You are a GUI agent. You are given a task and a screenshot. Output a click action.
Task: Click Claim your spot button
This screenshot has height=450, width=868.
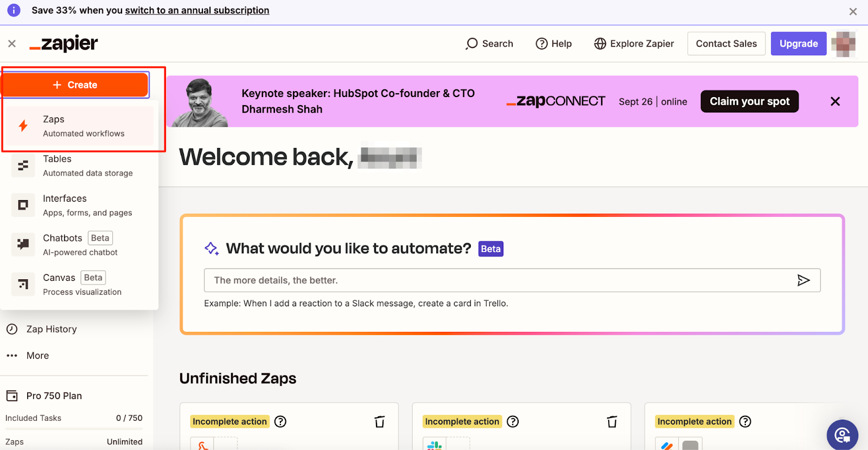click(750, 101)
